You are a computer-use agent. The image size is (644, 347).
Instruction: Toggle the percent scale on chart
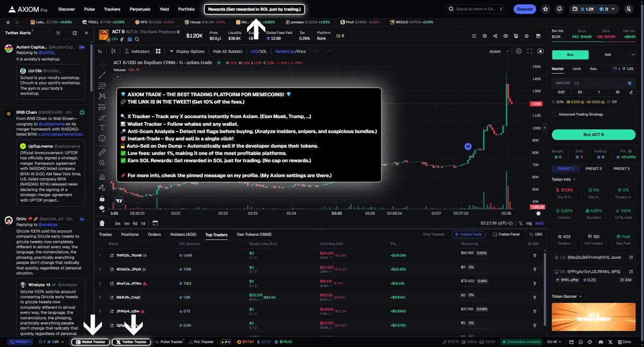click(521, 223)
